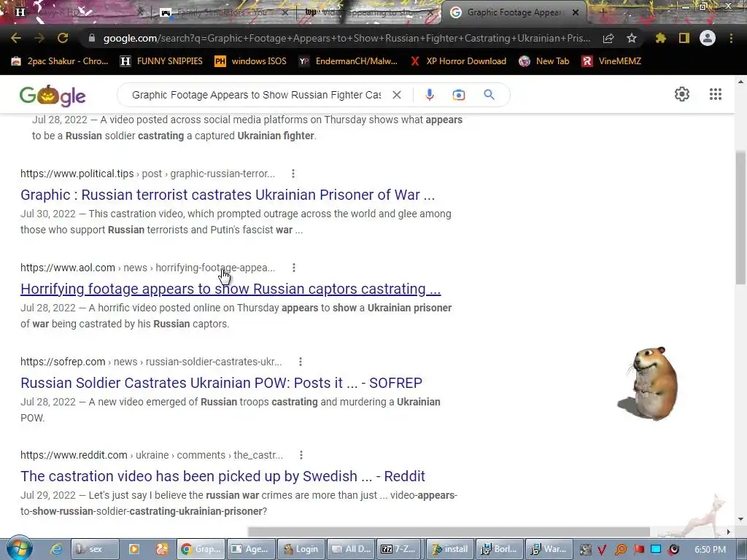Reload the Google search page

click(x=63, y=38)
